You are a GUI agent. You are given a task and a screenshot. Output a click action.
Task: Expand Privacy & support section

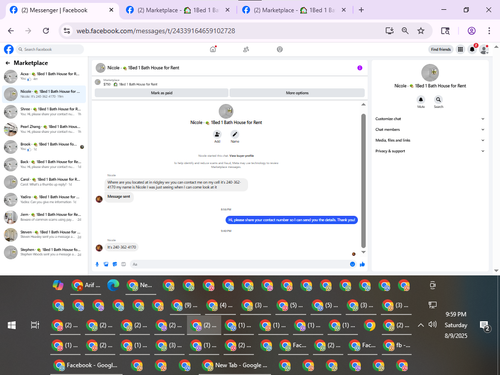coord(430,151)
